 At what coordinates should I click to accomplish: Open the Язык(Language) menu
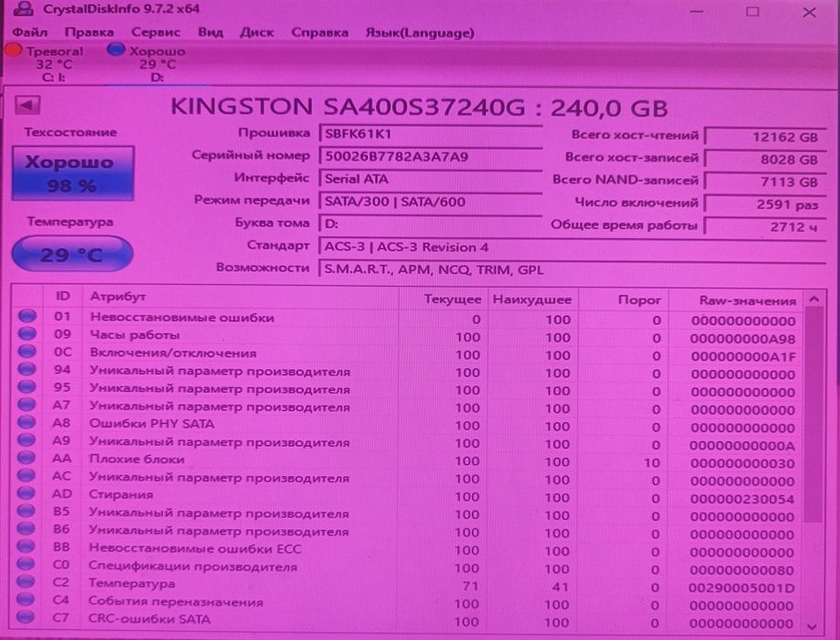pyautogui.click(x=420, y=33)
